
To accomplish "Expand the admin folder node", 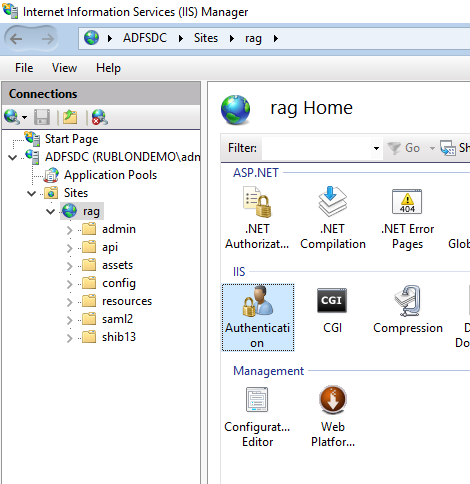I will (69, 230).
